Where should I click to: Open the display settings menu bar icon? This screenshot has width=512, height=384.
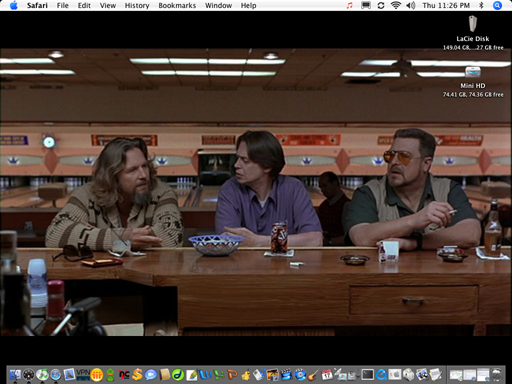(x=366, y=5)
